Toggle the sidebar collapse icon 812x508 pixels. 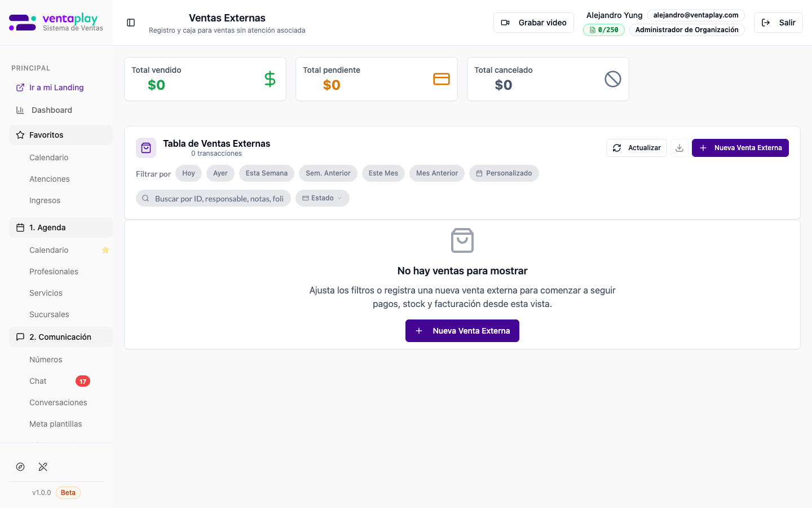click(131, 23)
